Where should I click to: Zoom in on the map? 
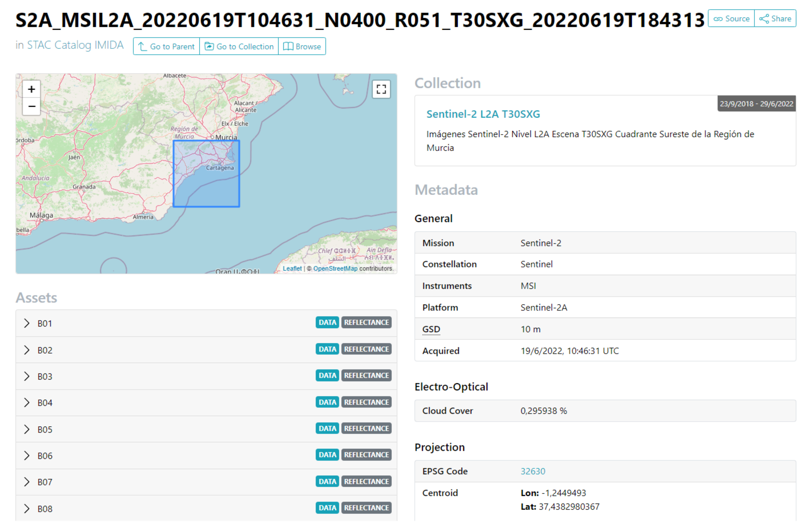click(31, 89)
